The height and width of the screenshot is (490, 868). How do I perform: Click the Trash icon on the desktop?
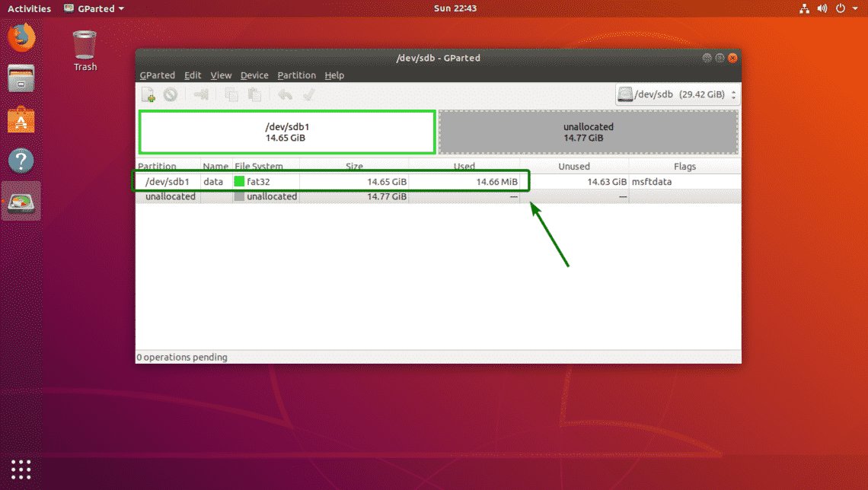(x=85, y=51)
